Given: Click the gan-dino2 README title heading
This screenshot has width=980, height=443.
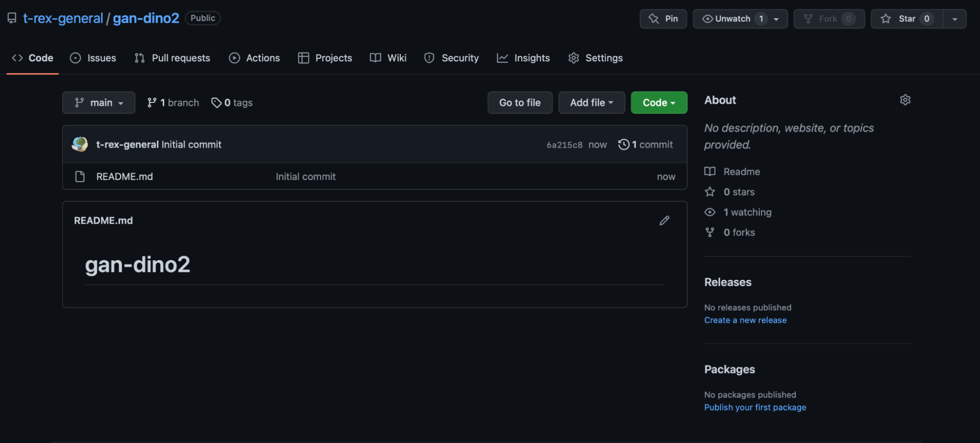Looking at the screenshot, I should pos(138,265).
